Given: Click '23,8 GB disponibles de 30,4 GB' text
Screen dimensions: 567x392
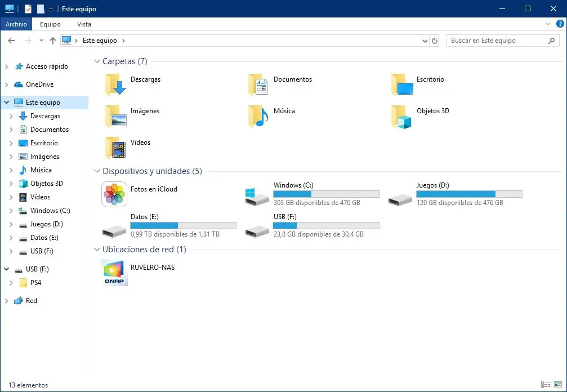Looking at the screenshot, I should coord(318,234).
